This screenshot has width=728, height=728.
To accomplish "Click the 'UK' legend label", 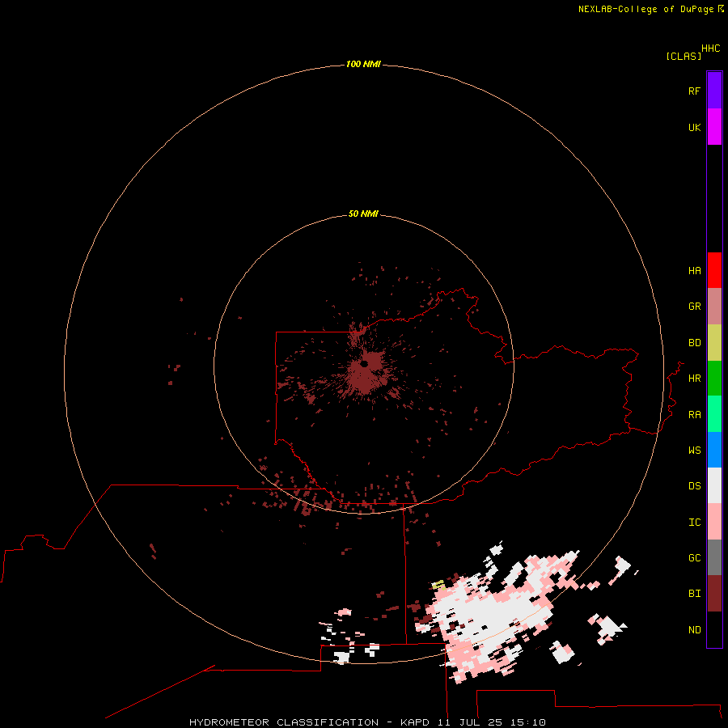I will coord(694,127).
